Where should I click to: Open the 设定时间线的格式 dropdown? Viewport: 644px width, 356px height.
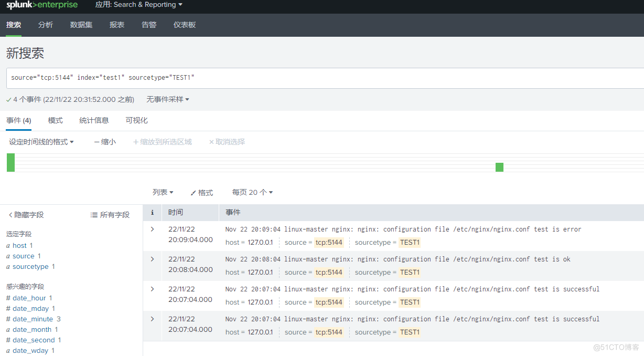click(42, 141)
